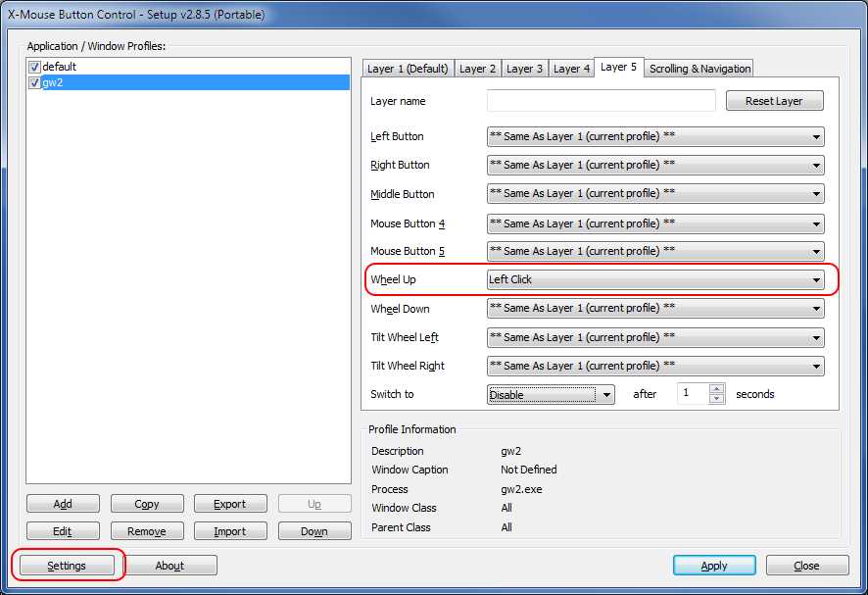Click the Settings button
The width and height of the screenshot is (868, 595).
coord(67,566)
